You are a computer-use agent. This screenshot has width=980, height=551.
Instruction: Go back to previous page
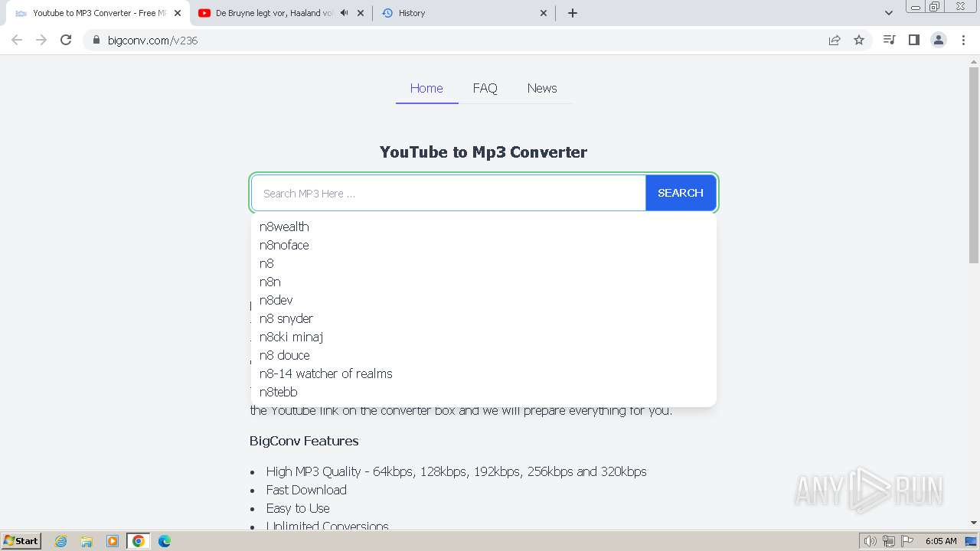(17, 40)
